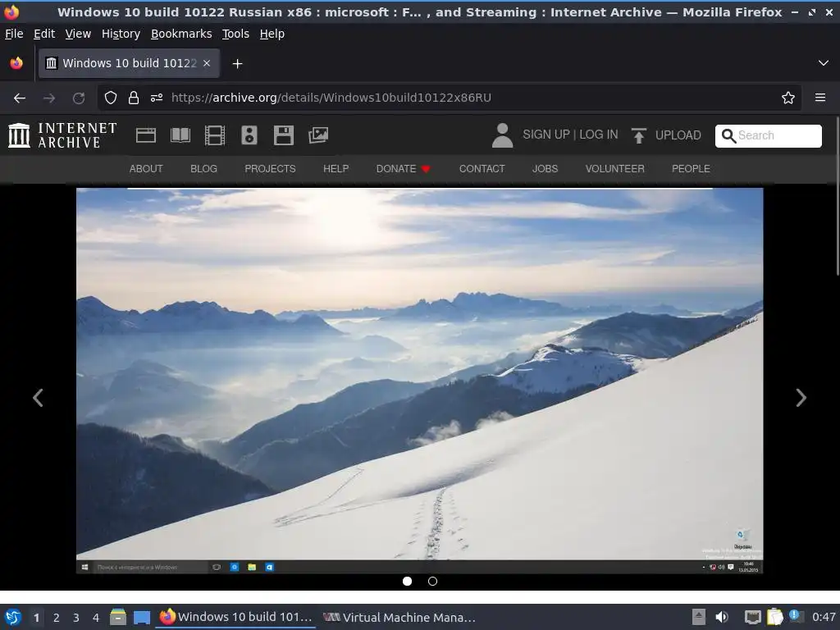Open the View menu
The height and width of the screenshot is (630, 840).
78,34
